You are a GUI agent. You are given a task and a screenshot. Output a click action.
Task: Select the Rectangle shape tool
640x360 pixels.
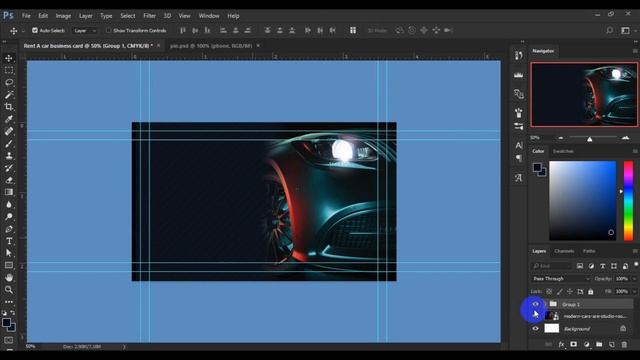coord(9,265)
